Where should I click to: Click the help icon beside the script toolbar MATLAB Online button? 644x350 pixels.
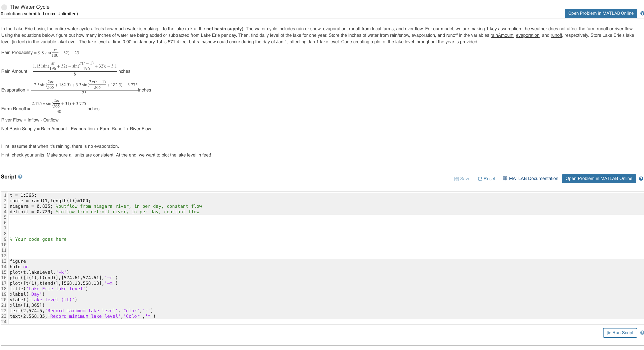click(x=641, y=178)
